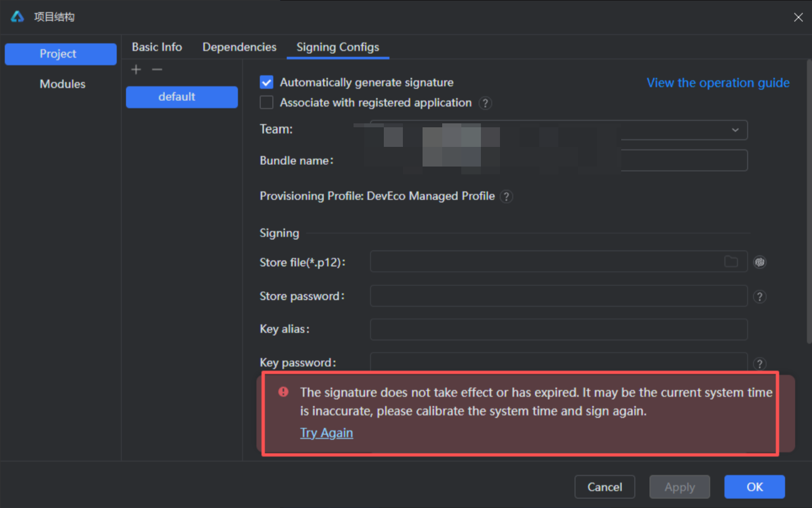The width and height of the screenshot is (812, 508).
Task: Click the Cancel button
Action: click(605, 487)
